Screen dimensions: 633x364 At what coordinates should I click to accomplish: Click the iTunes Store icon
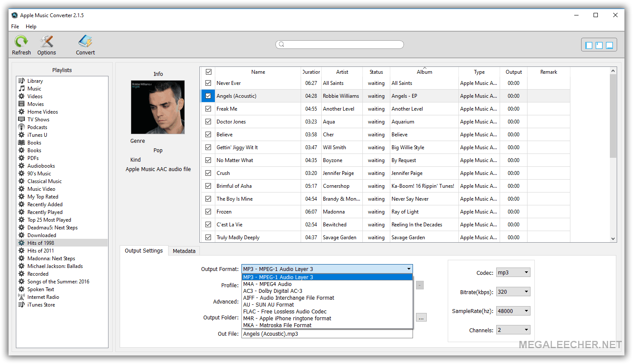coord(21,304)
